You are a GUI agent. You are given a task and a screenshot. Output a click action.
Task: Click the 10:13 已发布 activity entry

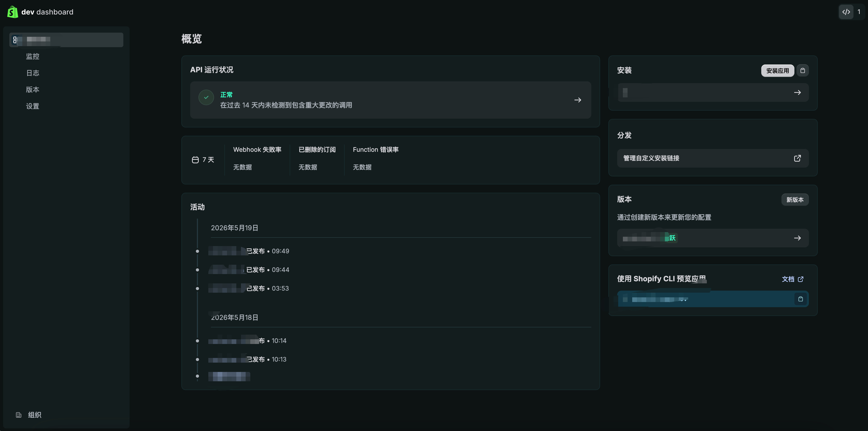click(x=247, y=360)
